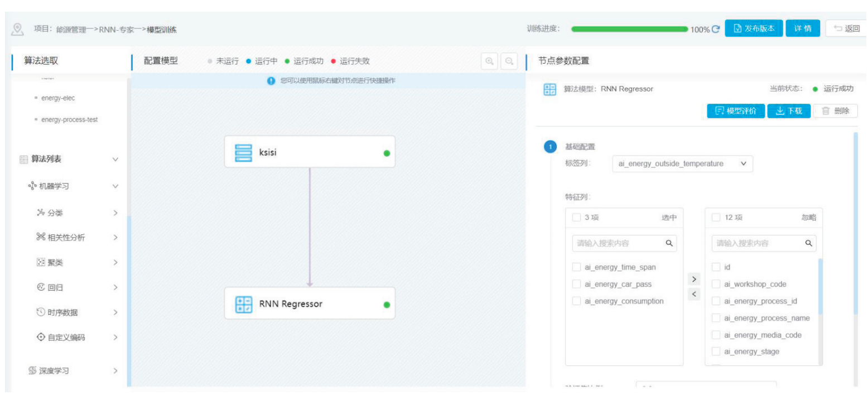Click the 模型评价 button
This screenshot has width=868, height=395.
tap(736, 111)
